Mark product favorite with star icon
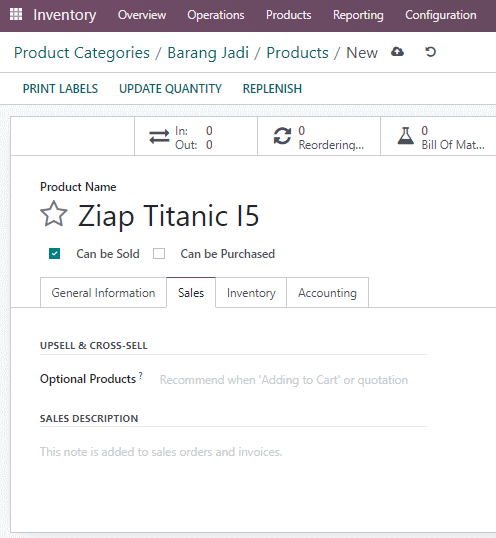This screenshot has width=496, height=538. (x=54, y=214)
